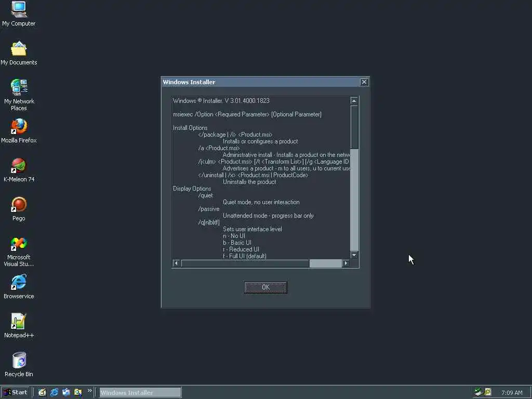This screenshot has height=399, width=532.
Task: Expand the quick launch overflow chevron
Action: click(x=89, y=391)
